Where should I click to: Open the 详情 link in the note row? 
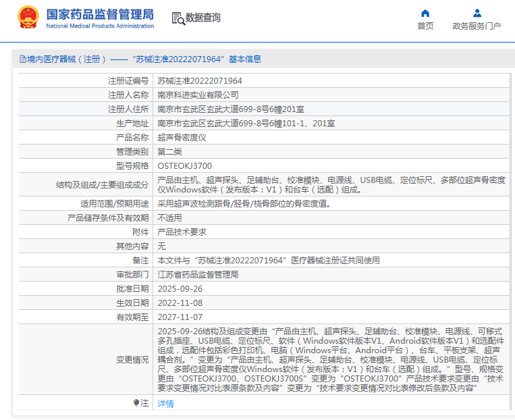point(165,404)
